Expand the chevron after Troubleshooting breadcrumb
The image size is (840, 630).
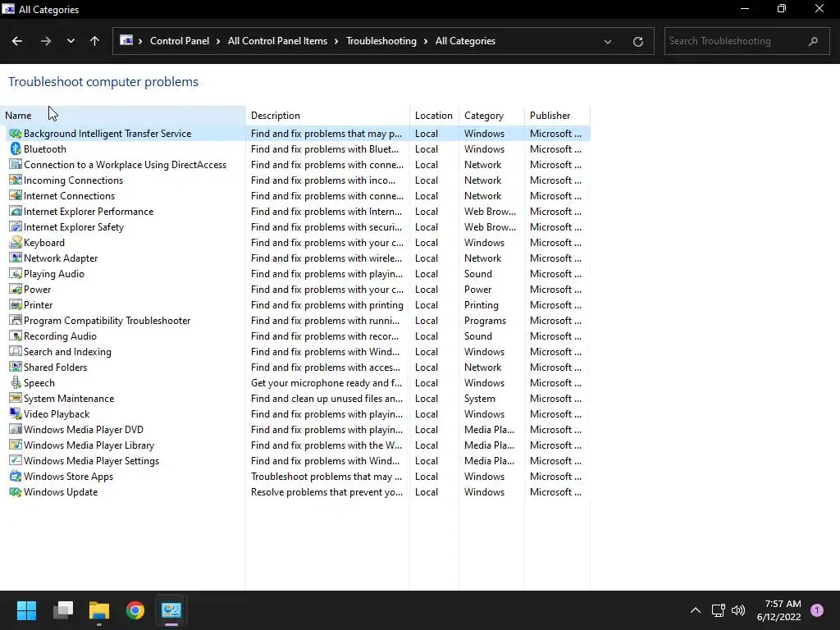point(426,41)
